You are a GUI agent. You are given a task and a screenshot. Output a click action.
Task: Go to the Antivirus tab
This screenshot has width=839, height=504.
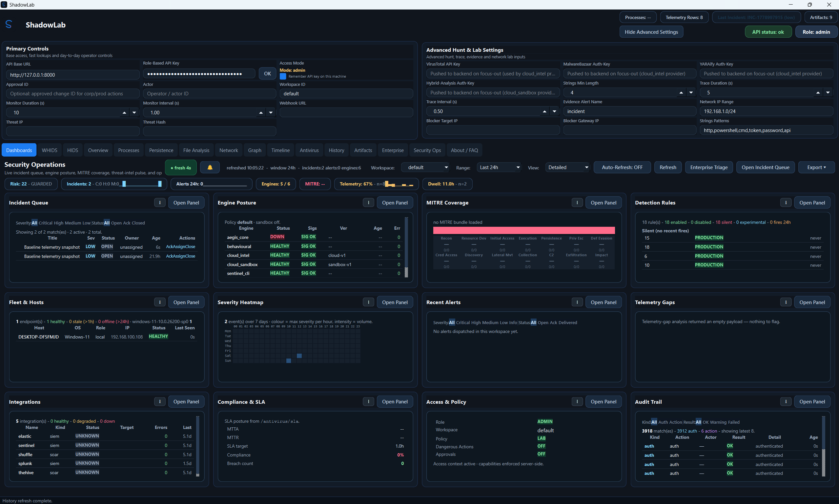(x=309, y=150)
